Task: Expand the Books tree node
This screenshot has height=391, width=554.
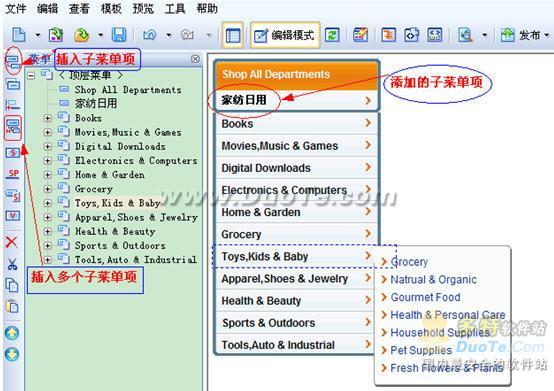Action: pos(48,118)
